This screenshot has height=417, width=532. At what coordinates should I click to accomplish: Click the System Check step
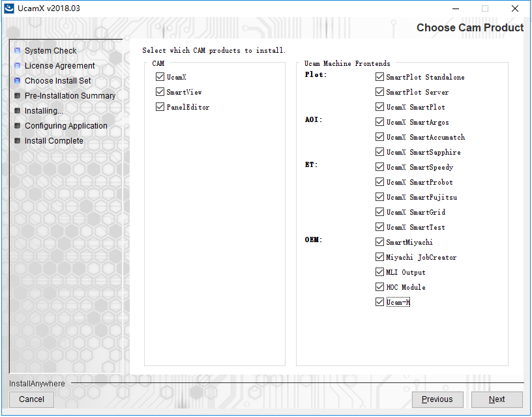51,51
